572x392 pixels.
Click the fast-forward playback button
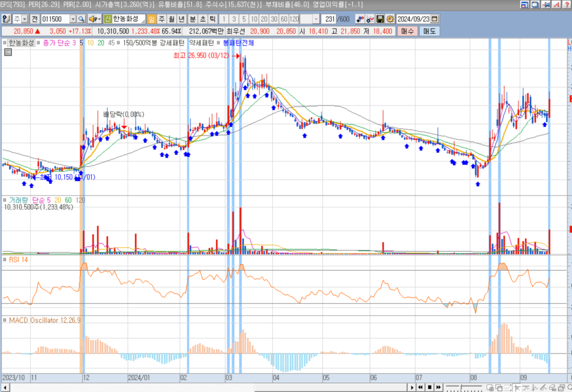click(439, 387)
